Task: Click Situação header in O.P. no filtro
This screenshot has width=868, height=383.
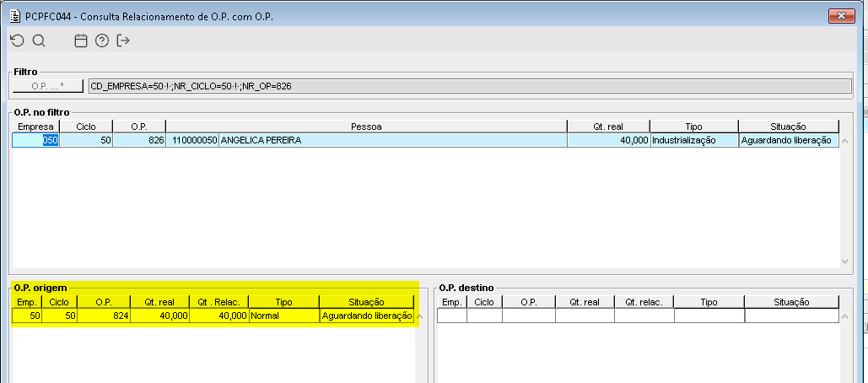Action: coord(788,127)
